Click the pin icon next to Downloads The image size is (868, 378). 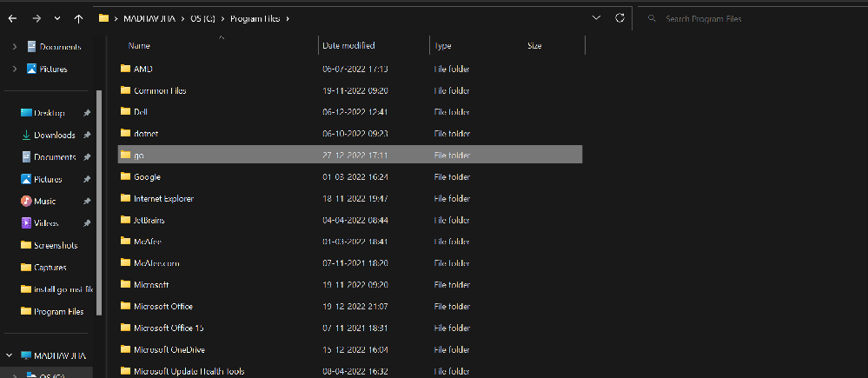pos(86,135)
